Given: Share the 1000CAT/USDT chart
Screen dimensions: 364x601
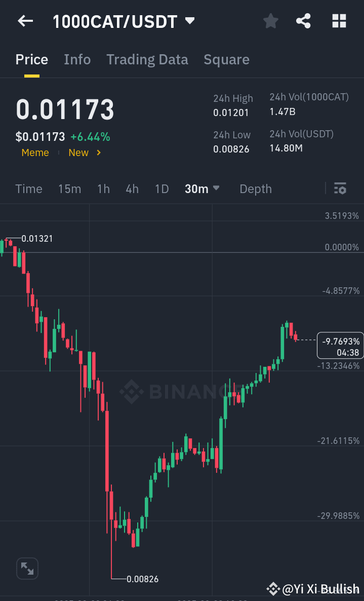Looking at the screenshot, I should click(x=303, y=21).
